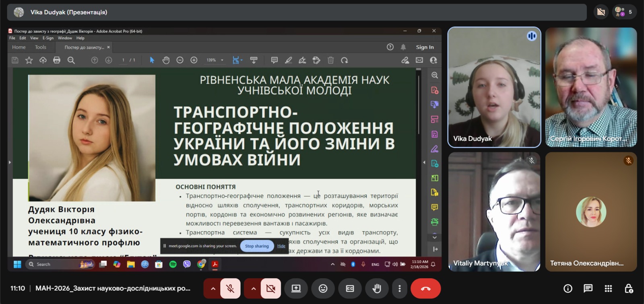Turn on the camera
Viewport: 644px width, 304px height.
pos(270,289)
